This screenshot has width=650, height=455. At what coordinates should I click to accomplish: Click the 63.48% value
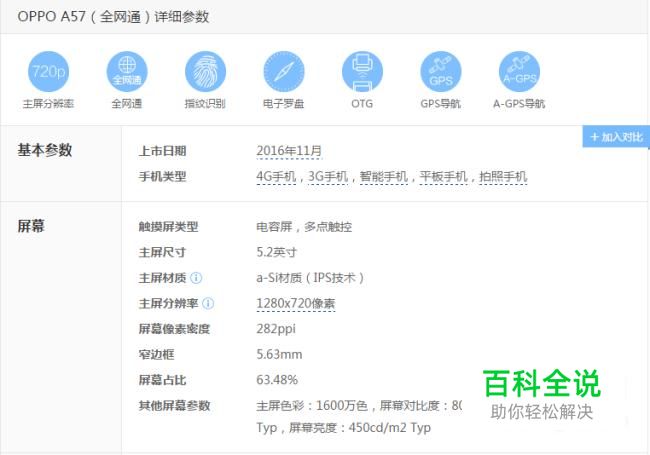click(x=277, y=380)
